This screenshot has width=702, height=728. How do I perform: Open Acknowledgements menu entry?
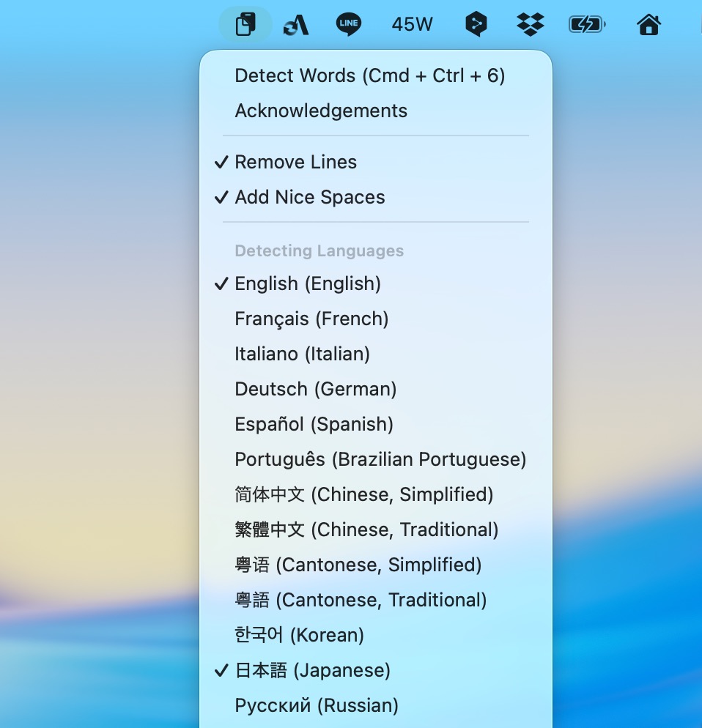[321, 111]
